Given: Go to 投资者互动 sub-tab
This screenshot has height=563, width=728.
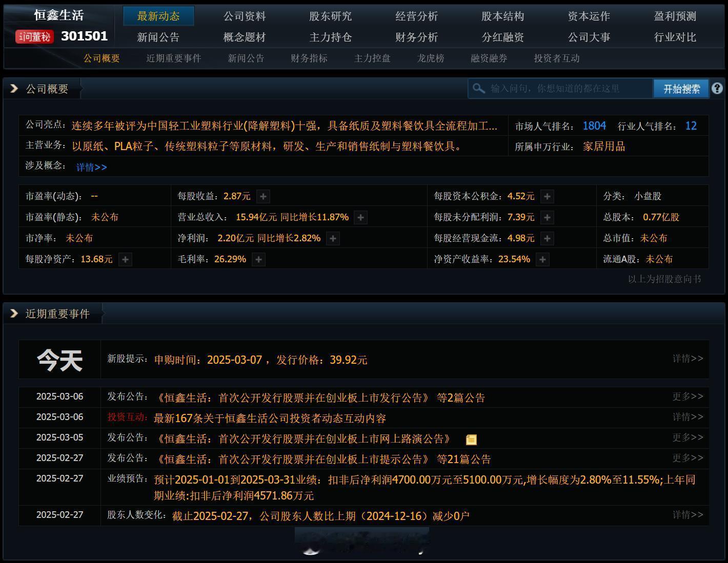Looking at the screenshot, I should coord(557,58).
